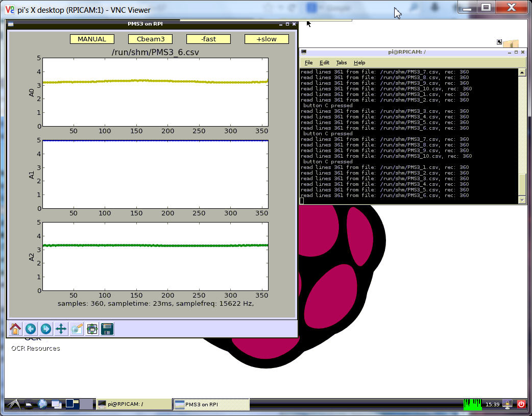Go forward to next plot view
This screenshot has height=416, width=532.
coord(46,329)
